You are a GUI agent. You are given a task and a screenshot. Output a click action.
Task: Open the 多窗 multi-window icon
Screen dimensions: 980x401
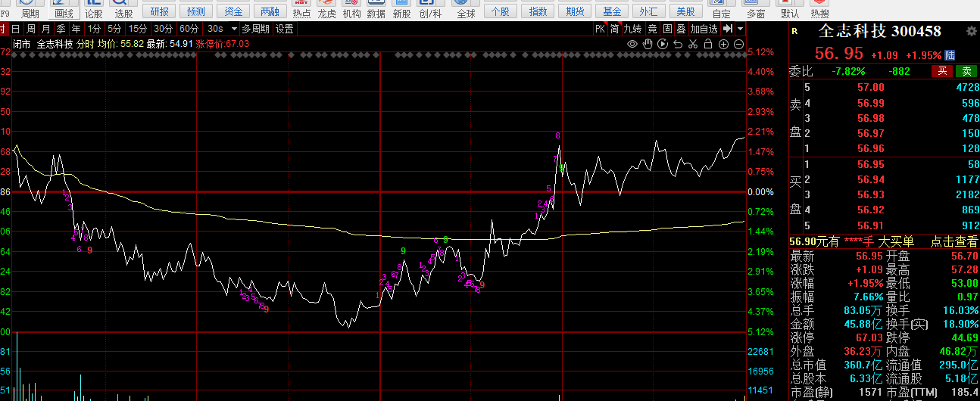click(x=755, y=9)
